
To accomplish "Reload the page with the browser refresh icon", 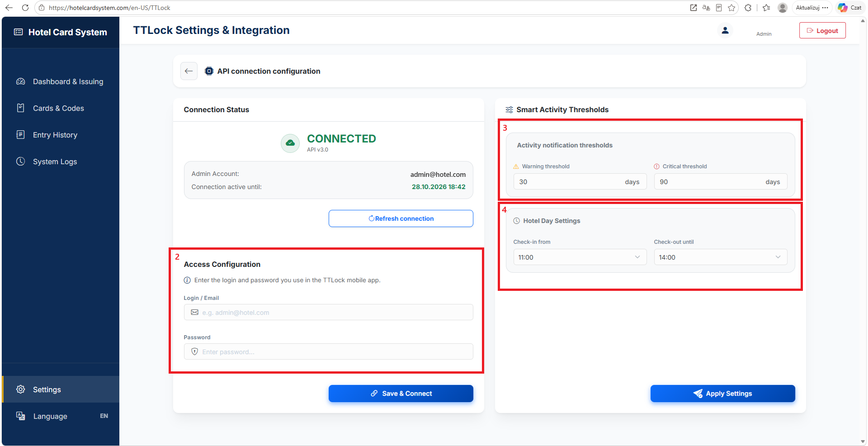I will point(25,8).
